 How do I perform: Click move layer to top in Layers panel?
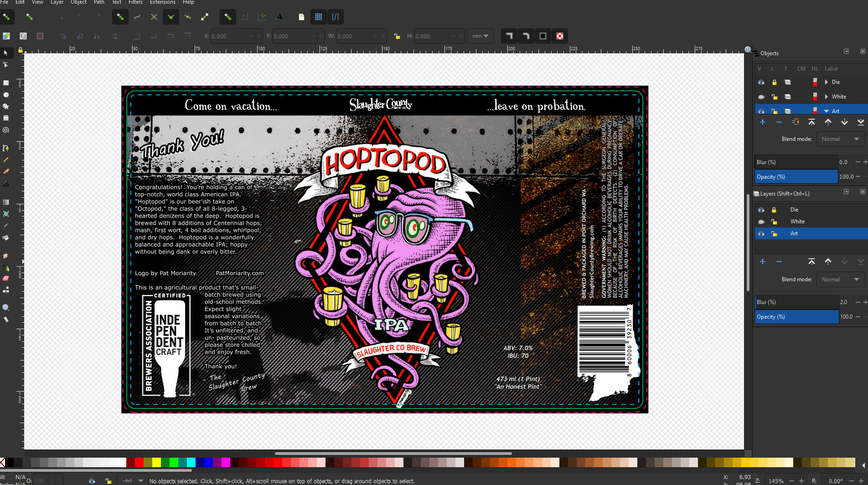click(x=811, y=262)
